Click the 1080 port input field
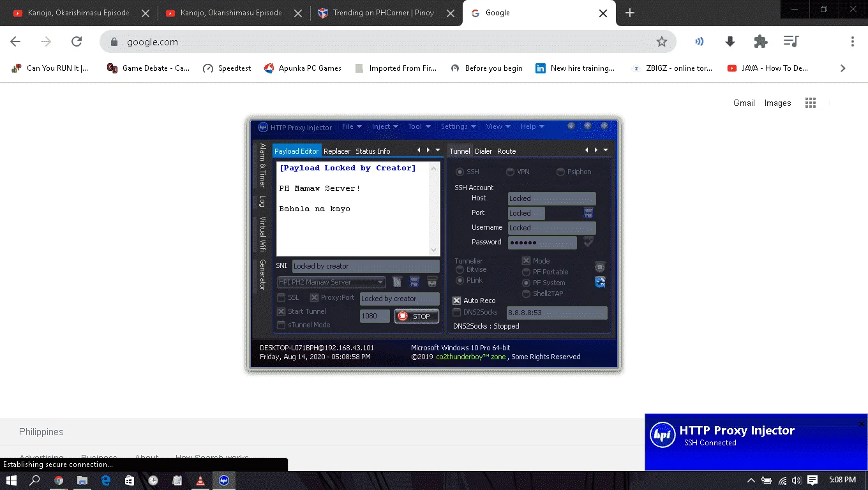Viewport: 868px width, 490px height. [375, 316]
